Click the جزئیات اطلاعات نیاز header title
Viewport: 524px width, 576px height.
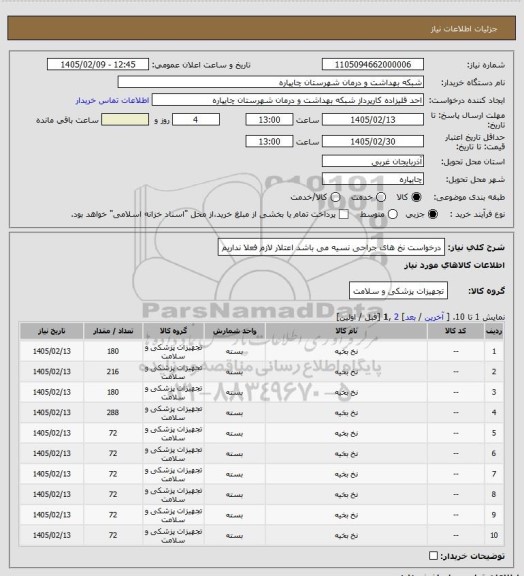[464, 29]
